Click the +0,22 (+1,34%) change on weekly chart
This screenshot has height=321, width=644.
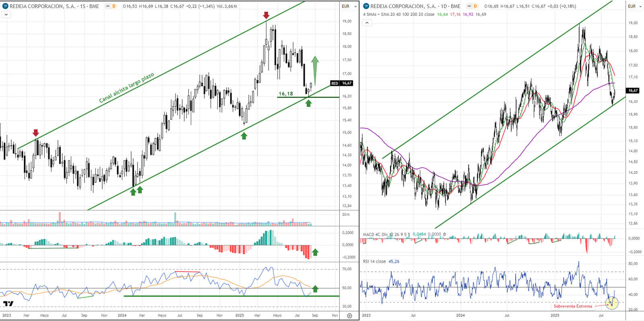[x=200, y=6]
